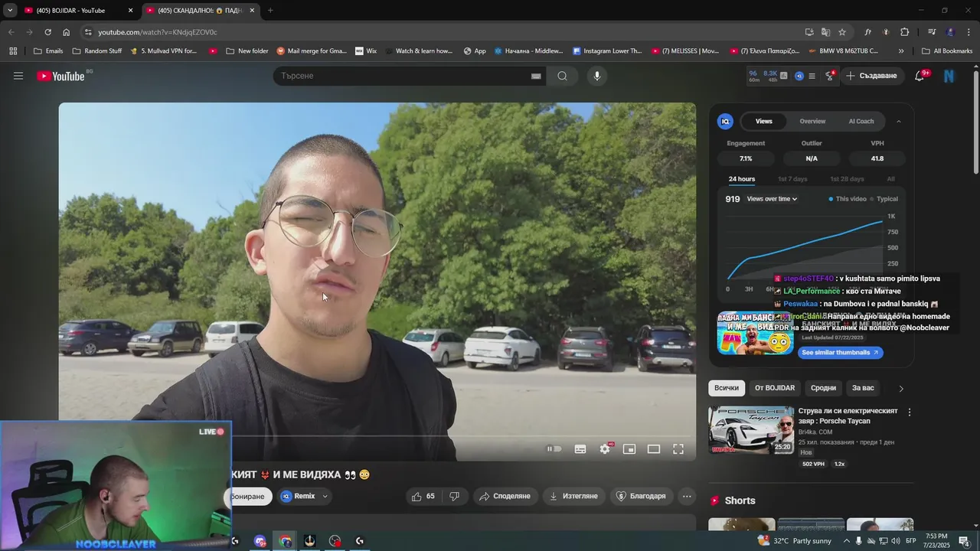Expand Views over time dropdown
This screenshot has width=980, height=551.
pos(772,199)
